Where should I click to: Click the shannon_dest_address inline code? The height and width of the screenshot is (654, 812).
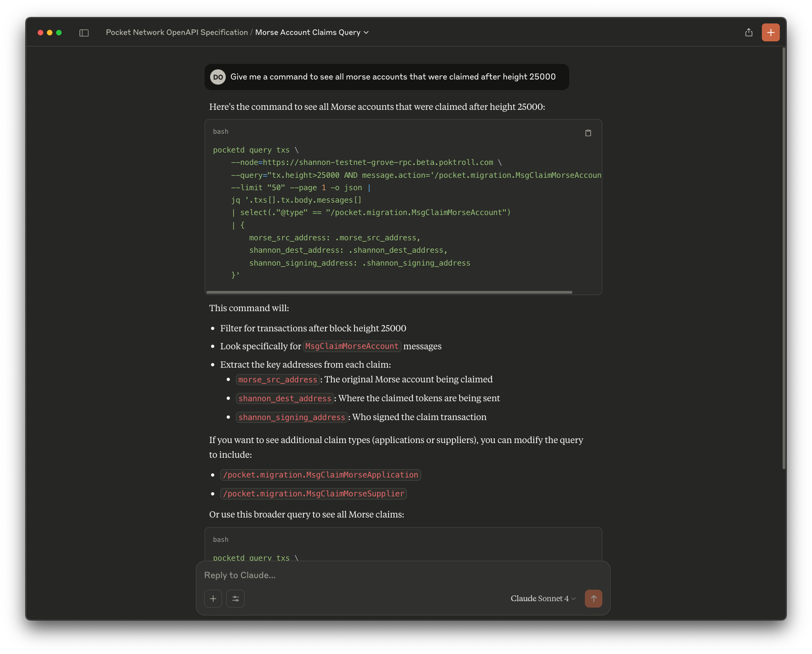pyautogui.click(x=285, y=398)
